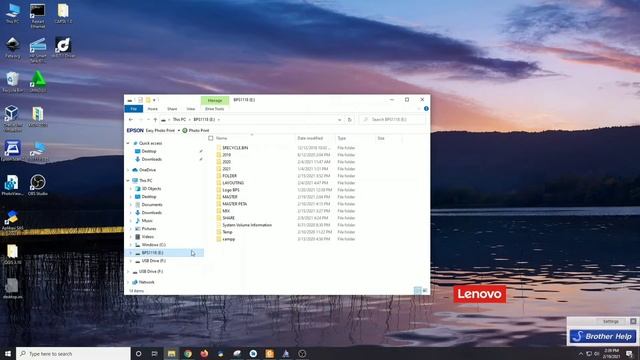Open the address bar history dropdown
Image resolution: width=640 pixels, height=360 pixels.
tap(340, 120)
